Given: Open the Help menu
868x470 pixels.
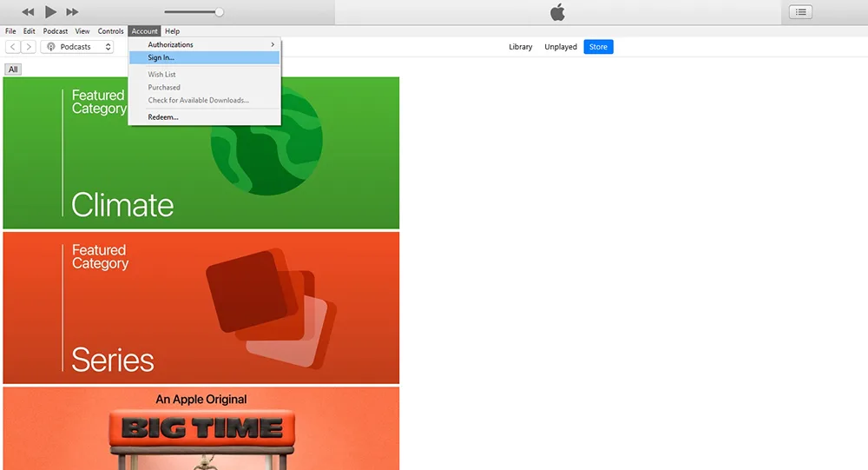Looking at the screenshot, I should (x=172, y=31).
